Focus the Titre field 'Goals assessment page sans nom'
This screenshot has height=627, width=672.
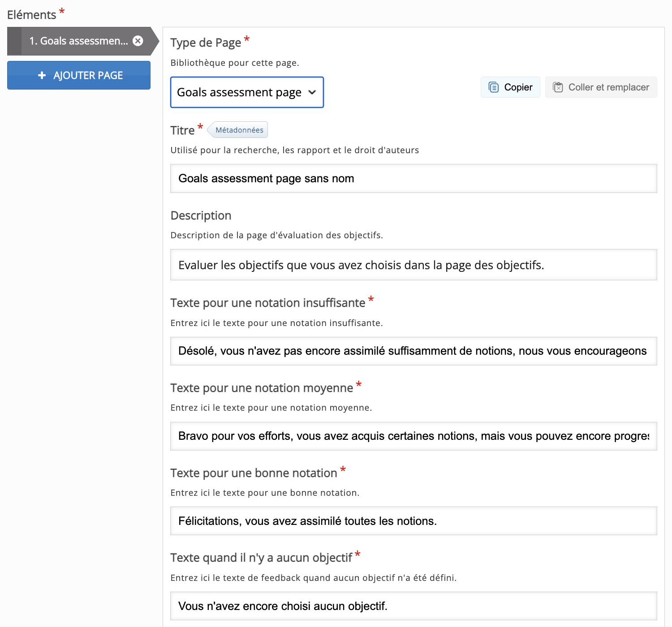413,179
